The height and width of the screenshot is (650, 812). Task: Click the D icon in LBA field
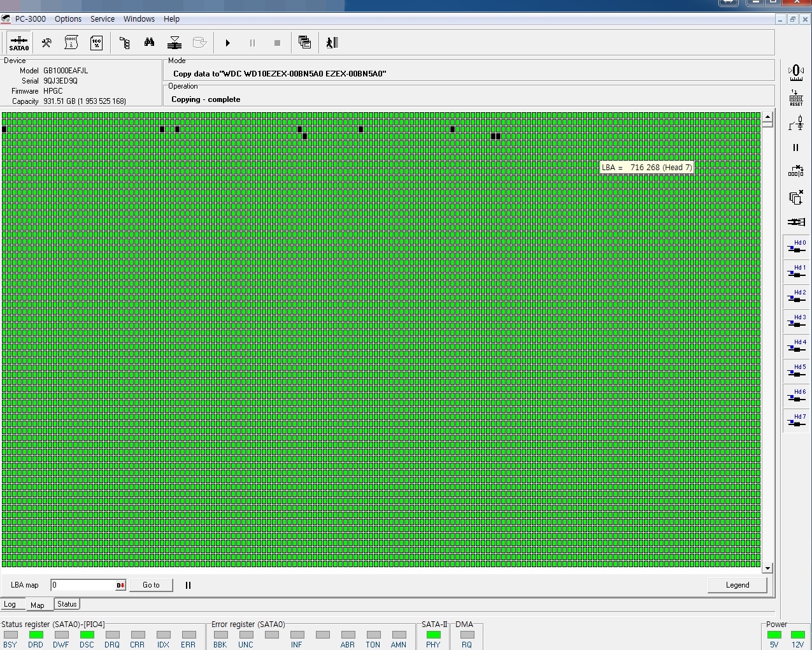[120, 585]
